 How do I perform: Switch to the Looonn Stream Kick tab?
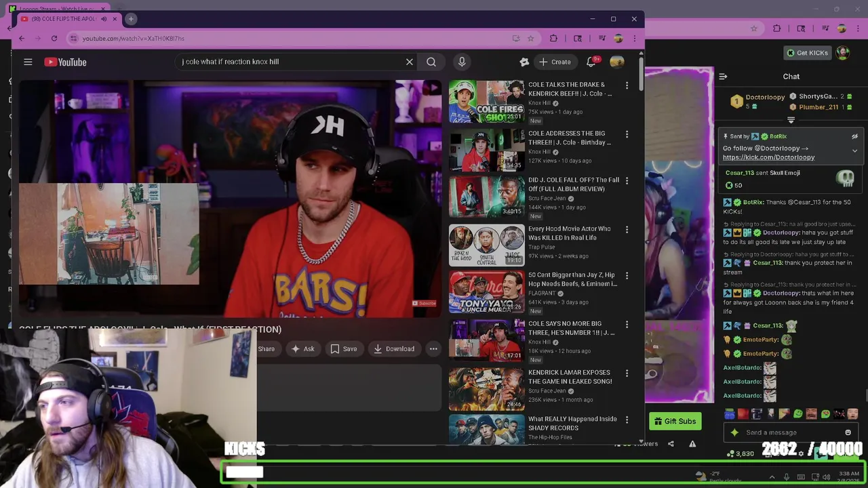tap(58, 8)
